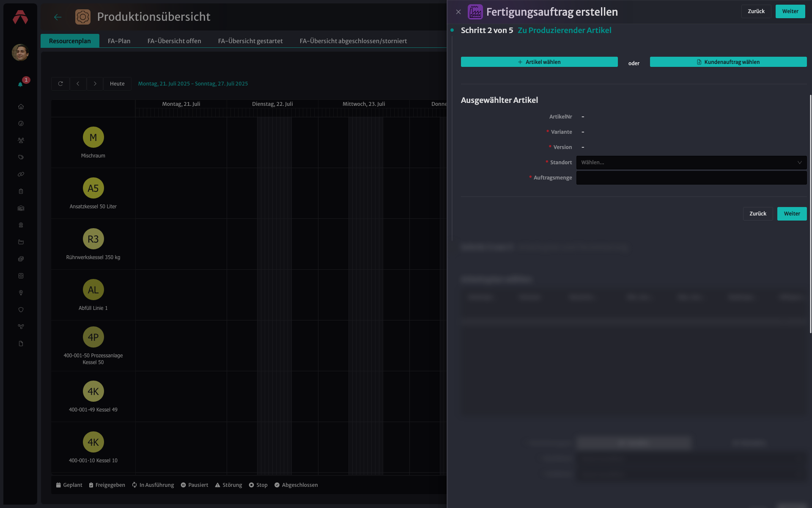Select the 4P Prozessanlage Kessel 50 resource
This screenshot has width=812, height=508.
tap(93, 337)
